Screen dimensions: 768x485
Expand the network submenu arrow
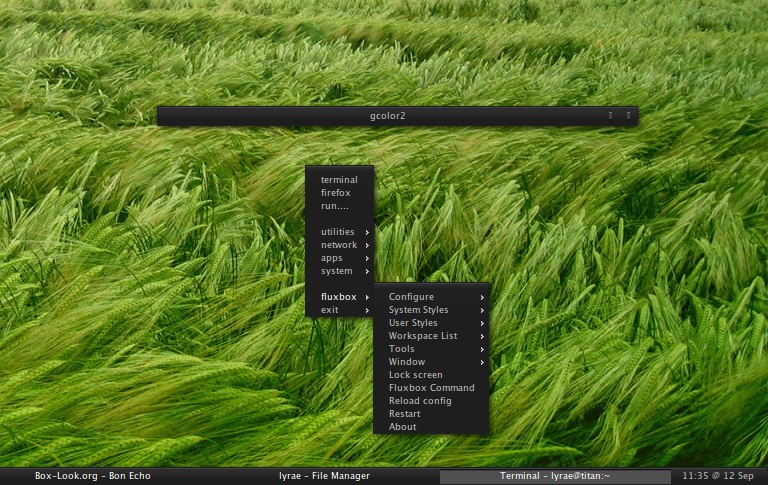click(x=367, y=245)
